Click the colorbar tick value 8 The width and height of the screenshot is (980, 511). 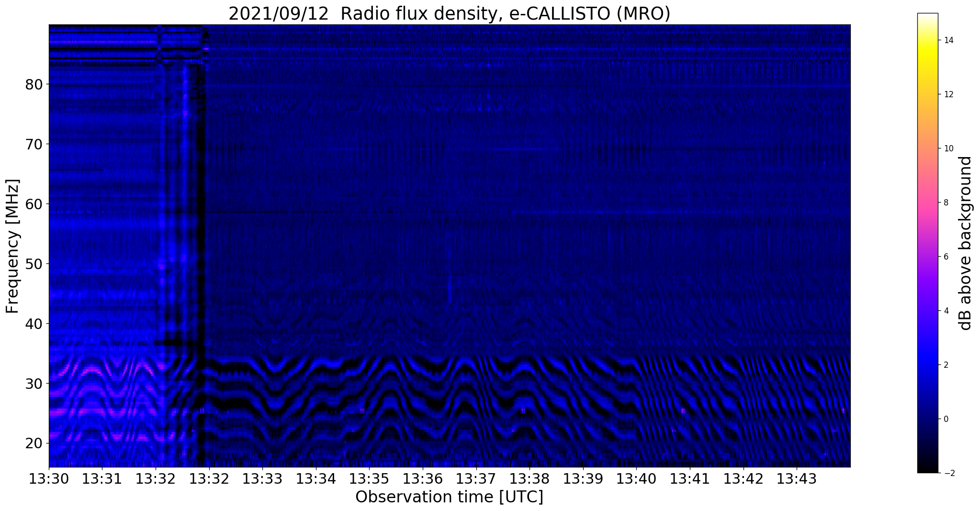click(x=946, y=203)
